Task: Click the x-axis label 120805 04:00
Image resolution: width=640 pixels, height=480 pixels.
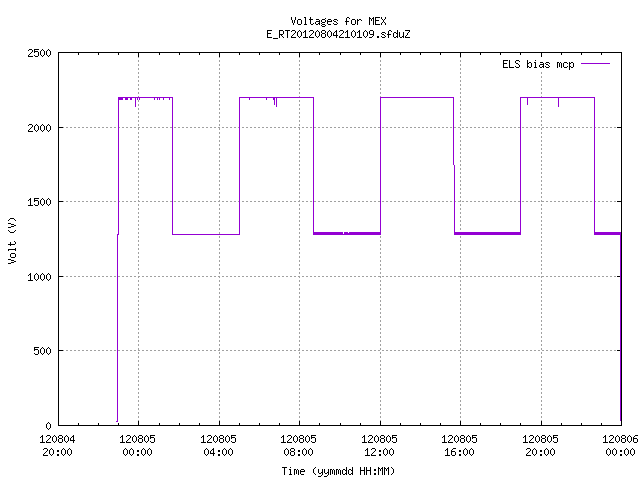Action: (x=218, y=446)
